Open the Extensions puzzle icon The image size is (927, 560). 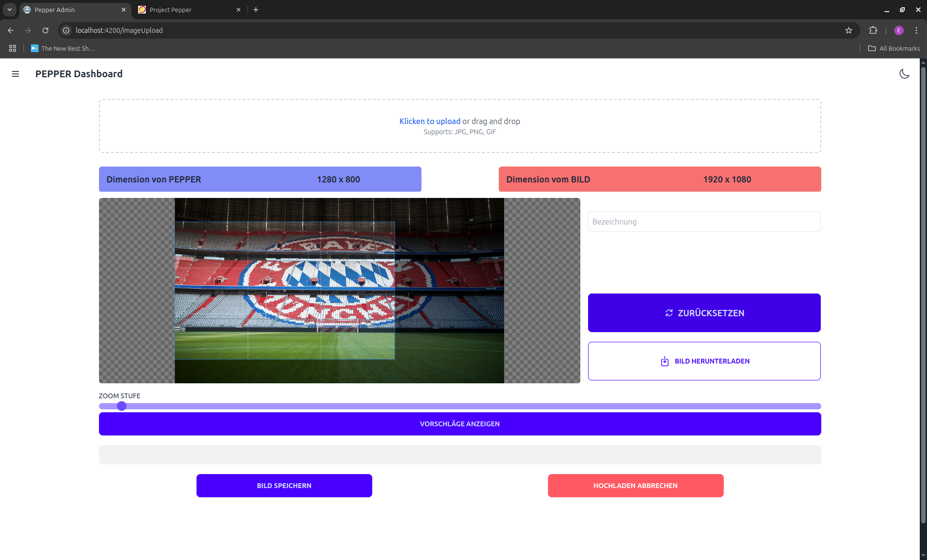click(873, 30)
